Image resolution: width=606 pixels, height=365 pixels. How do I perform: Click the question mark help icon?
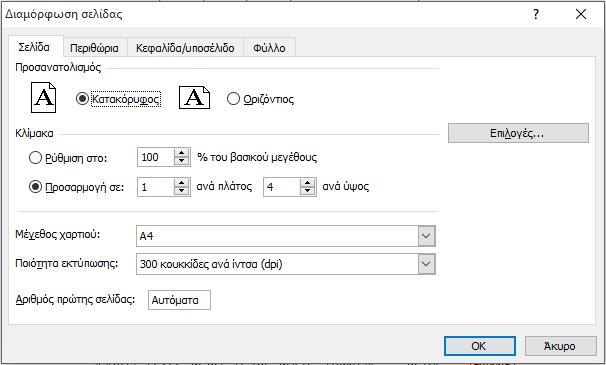[x=536, y=14]
